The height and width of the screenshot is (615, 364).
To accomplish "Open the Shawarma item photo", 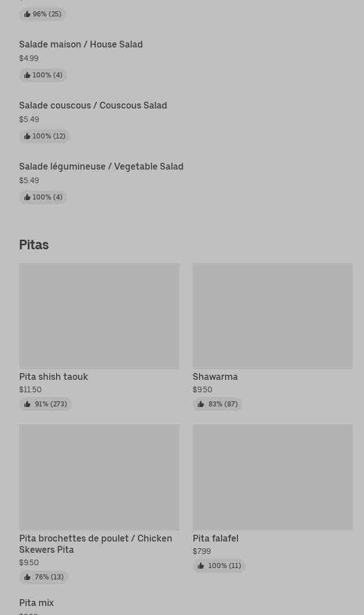I will pos(272,315).
